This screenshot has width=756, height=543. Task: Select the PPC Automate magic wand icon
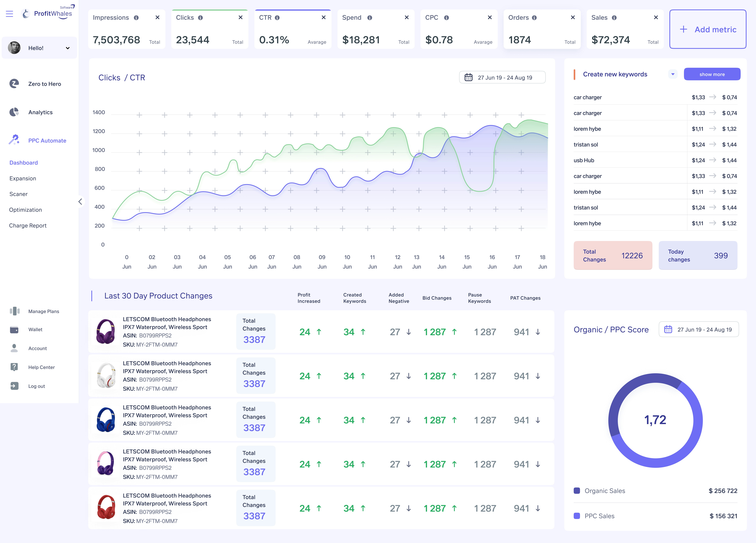pyautogui.click(x=14, y=140)
